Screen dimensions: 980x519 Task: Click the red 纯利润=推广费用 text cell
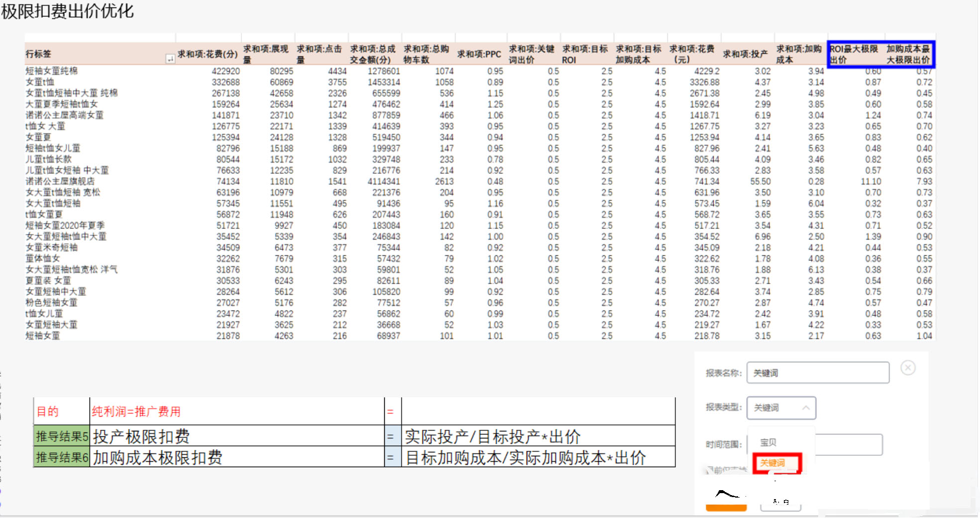pos(135,412)
